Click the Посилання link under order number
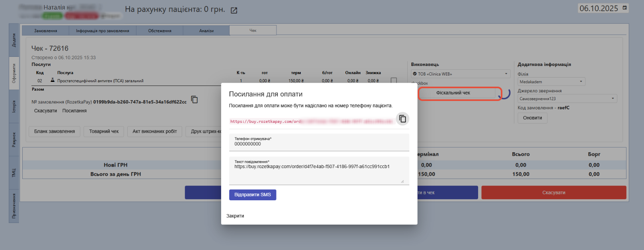Screen dimensions: 644x250 74,111
